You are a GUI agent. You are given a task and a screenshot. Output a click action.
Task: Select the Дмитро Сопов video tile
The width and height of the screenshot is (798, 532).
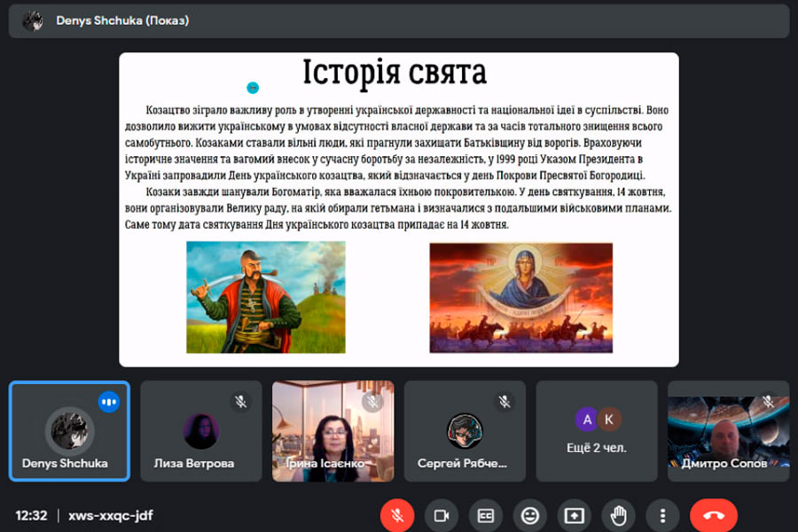tap(728, 431)
